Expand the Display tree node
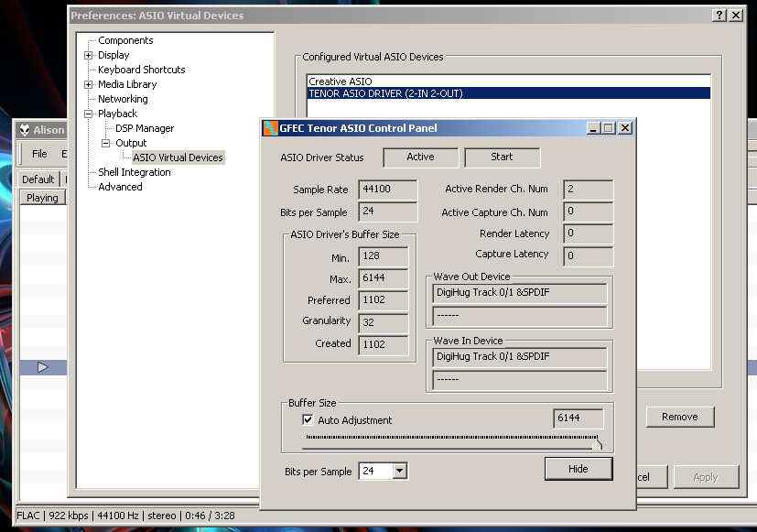Image resolution: width=757 pixels, height=532 pixels. 89,56
